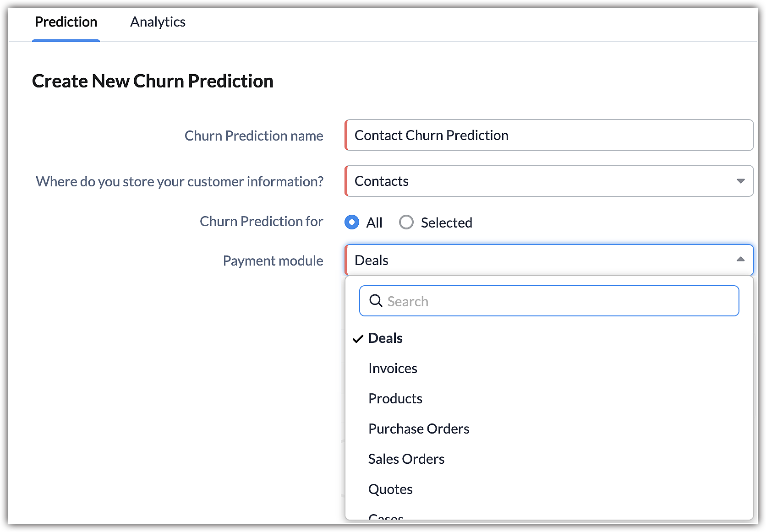Click the Contacts dropdown arrow
766x532 pixels.
point(740,181)
